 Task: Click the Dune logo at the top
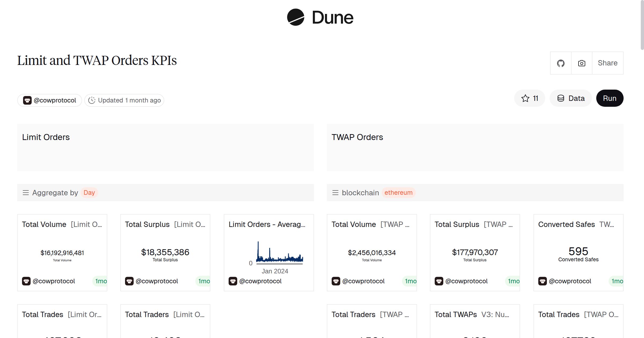coord(320,17)
